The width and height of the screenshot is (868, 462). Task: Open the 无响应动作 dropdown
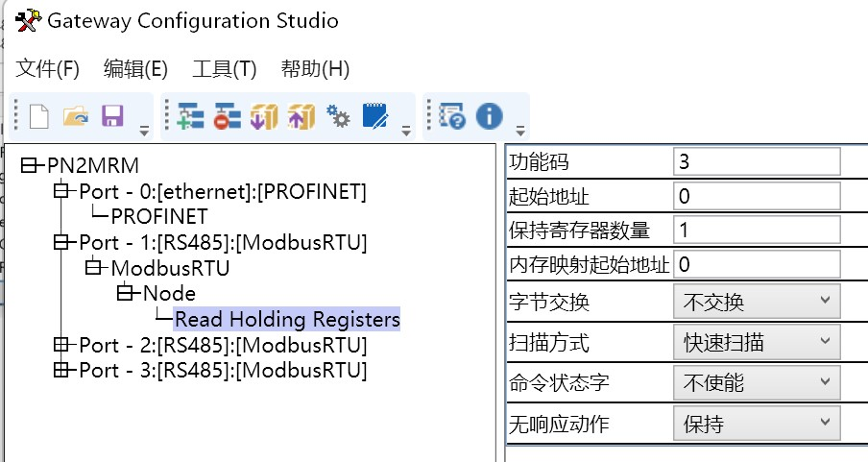coord(757,424)
